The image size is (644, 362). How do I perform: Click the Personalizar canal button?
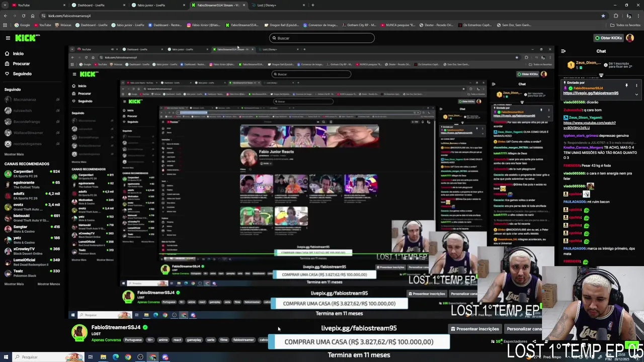click(x=523, y=329)
